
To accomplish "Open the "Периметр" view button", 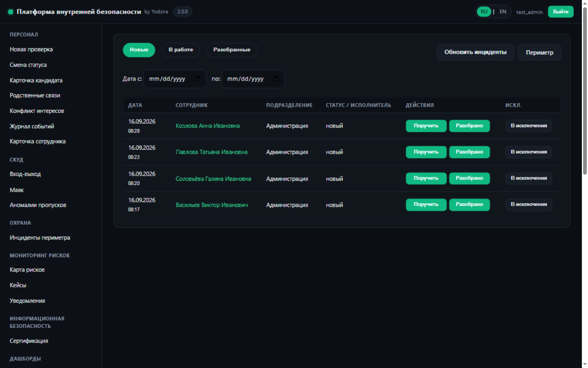I will 539,52.
